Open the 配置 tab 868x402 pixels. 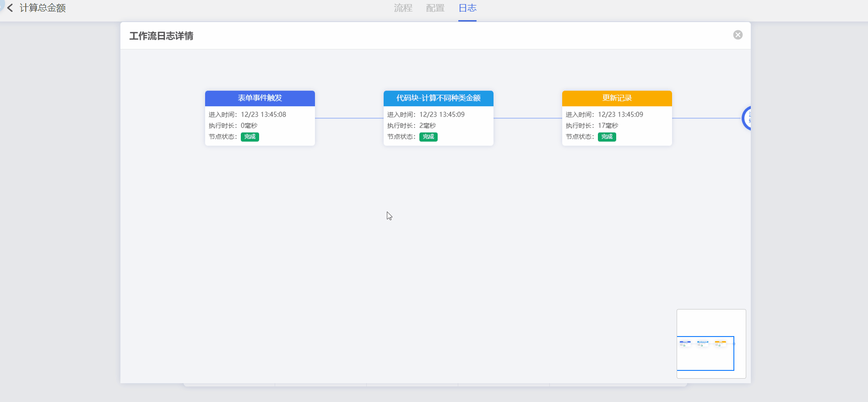pyautogui.click(x=435, y=8)
